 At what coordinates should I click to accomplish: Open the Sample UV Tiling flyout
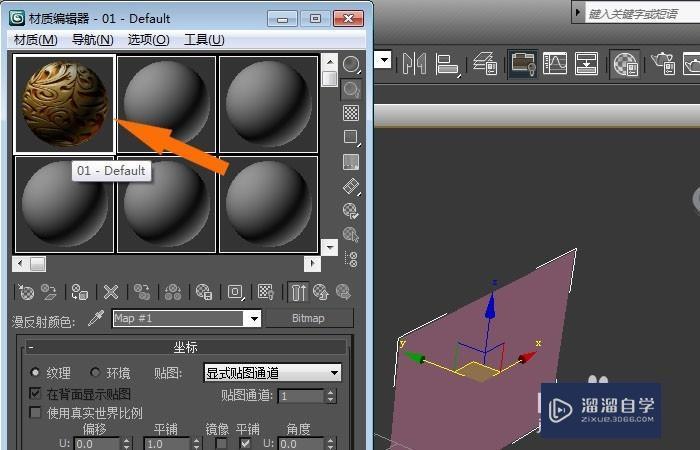click(x=351, y=137)
